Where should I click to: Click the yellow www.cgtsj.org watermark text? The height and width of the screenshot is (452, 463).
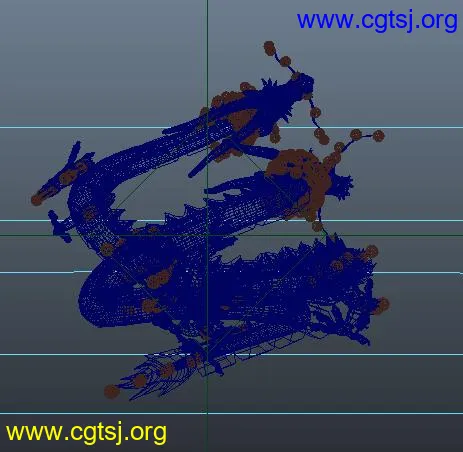point(86,433)
